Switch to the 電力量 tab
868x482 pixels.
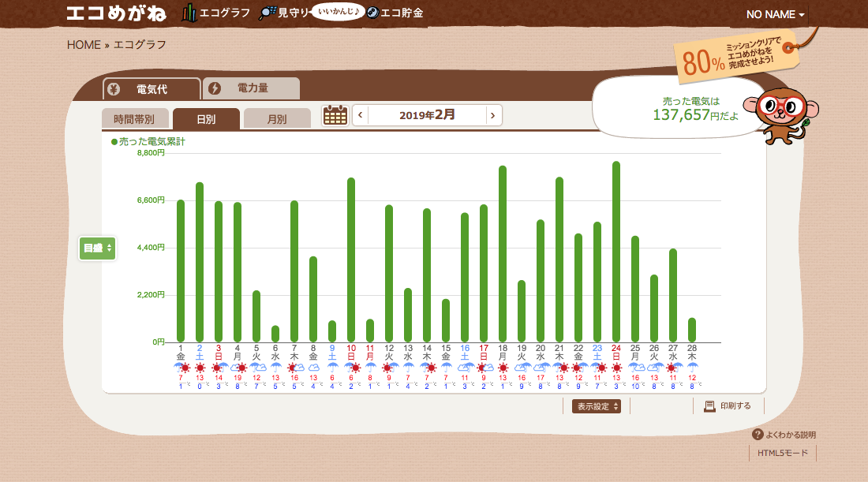click(x=251, y=88)
